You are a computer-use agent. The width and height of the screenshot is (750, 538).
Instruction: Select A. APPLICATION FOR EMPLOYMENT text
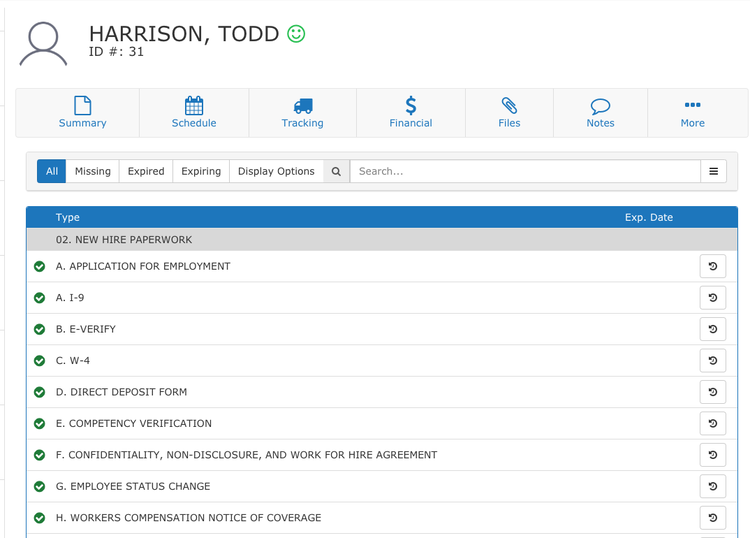pos(143,266)
